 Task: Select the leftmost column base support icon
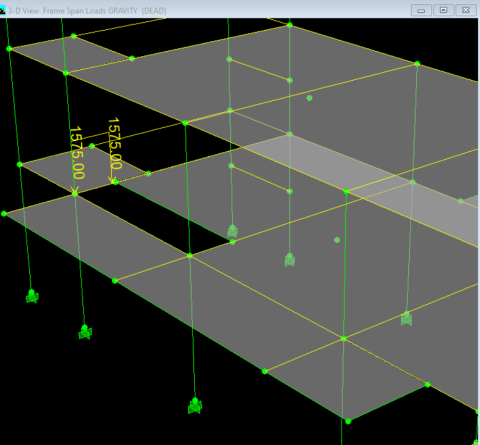(x=32, y=296)
